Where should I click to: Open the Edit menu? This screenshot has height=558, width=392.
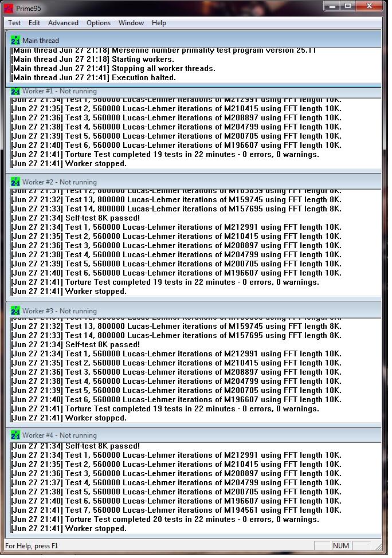point(34,23)
